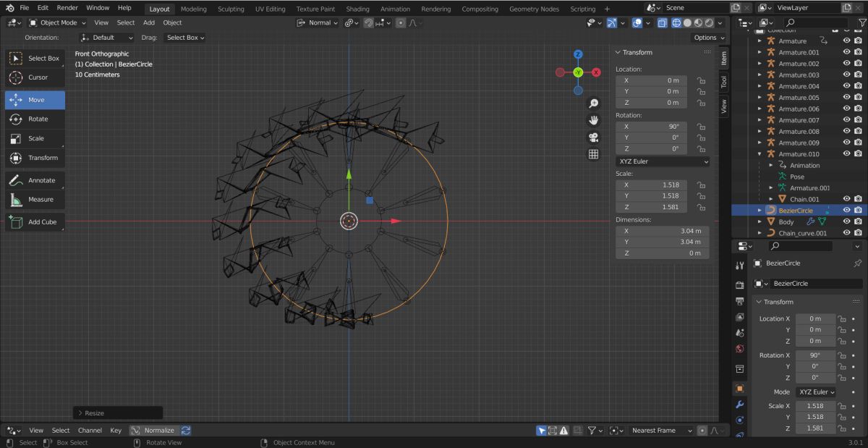This screenshot has height=448, width=868.
Task: Expand the Armature.004 tree row
Action: coord(759,86)
